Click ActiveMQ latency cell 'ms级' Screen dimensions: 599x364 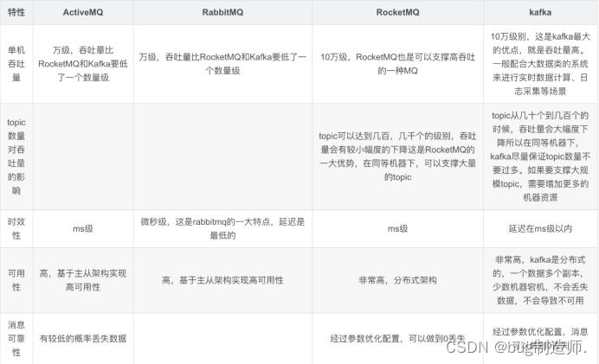point(83,228)
